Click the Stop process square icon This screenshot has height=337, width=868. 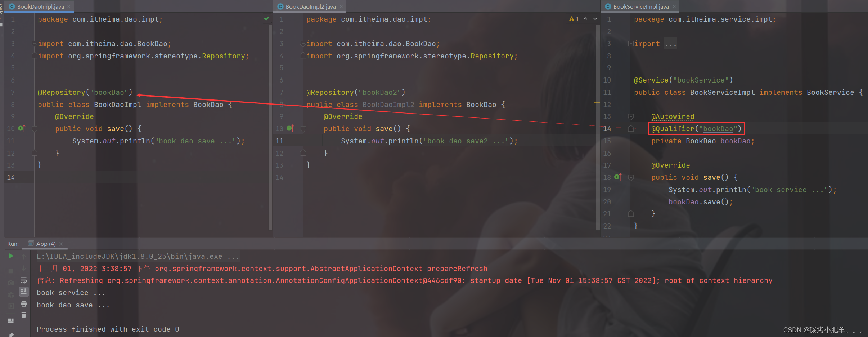coord(11,271)
